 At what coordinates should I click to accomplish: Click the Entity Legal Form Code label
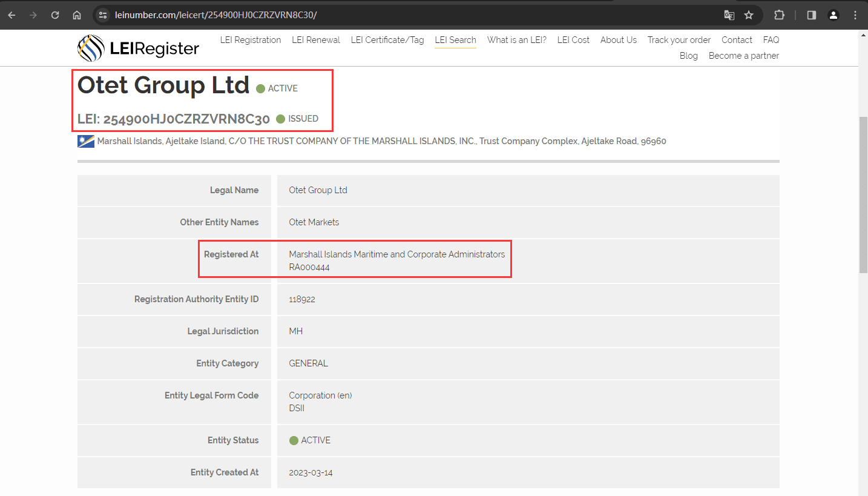coord(212,395)
